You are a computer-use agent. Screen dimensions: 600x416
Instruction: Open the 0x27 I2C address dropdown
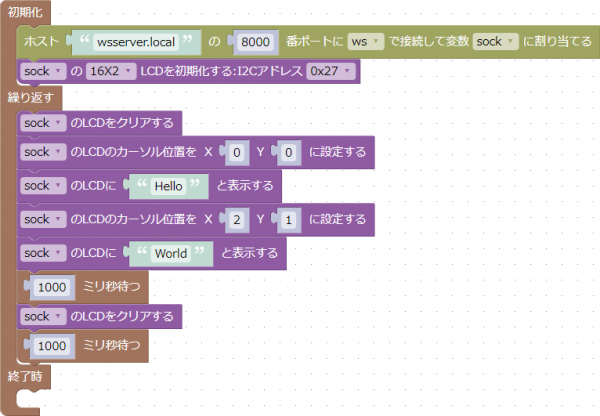click(331, 71)
